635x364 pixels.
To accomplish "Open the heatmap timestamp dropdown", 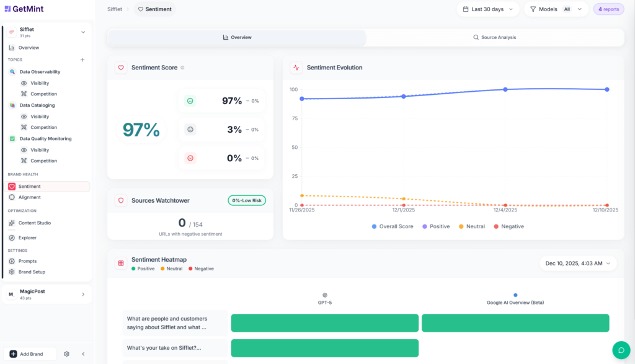I will click(577, 263).
